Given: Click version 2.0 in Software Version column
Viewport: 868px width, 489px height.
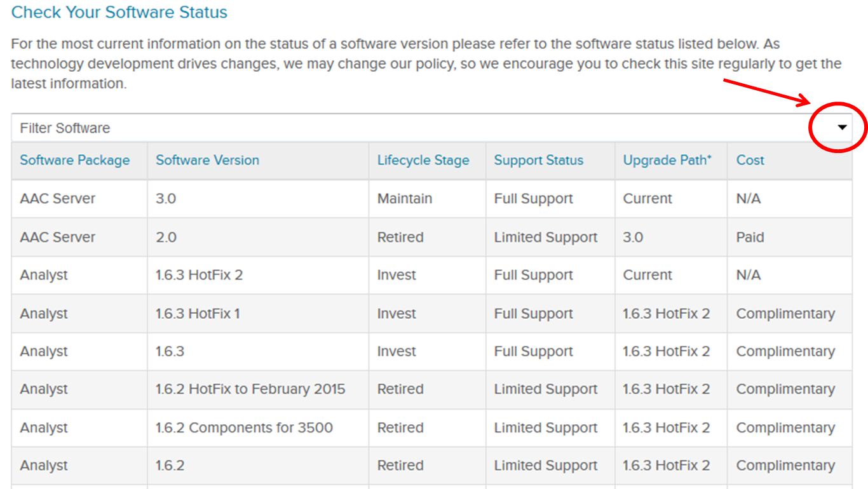Looking at the screenshot, I should pyautogui.click(x=166, y=238).
